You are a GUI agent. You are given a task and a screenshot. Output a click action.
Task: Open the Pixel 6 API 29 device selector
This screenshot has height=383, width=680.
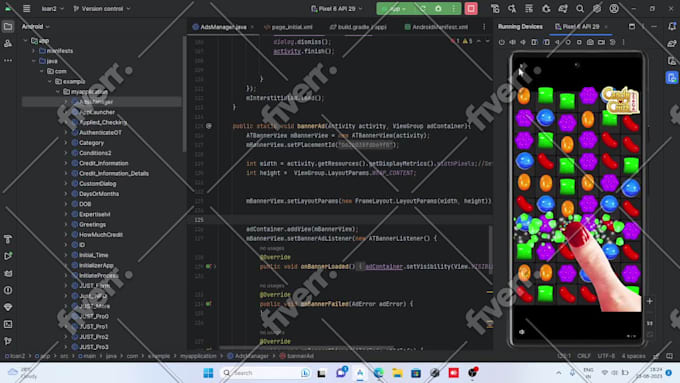[337, 9]
